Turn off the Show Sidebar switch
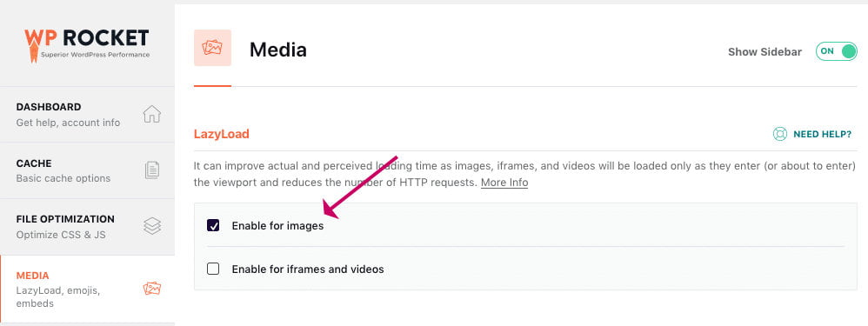Screen dimensions: 868x326 (836, 51)
